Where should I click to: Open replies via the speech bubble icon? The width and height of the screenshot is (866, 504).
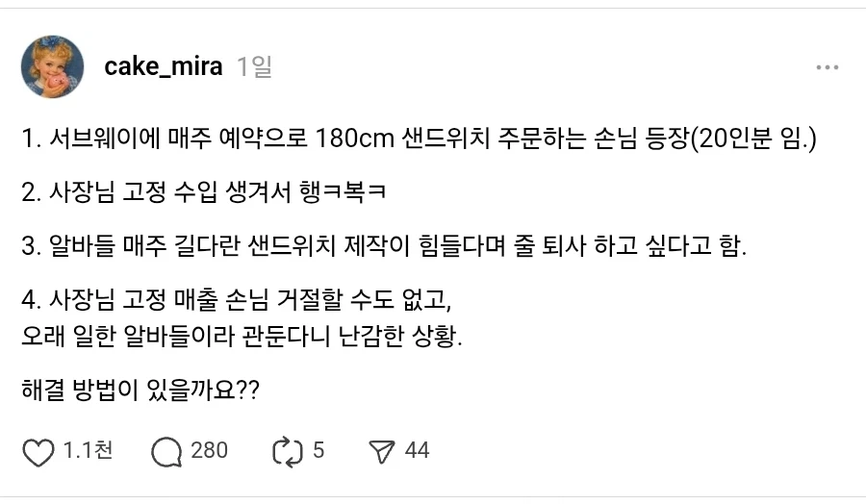click(167, 451)
